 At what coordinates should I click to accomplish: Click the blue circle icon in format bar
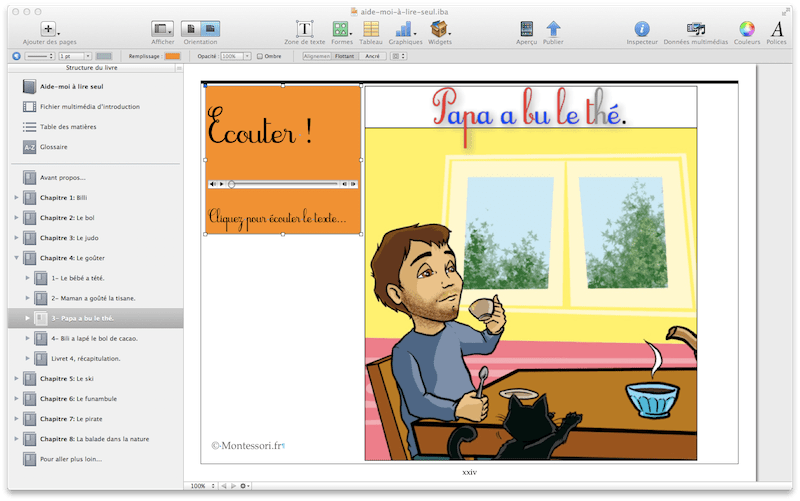click(16, 56)
